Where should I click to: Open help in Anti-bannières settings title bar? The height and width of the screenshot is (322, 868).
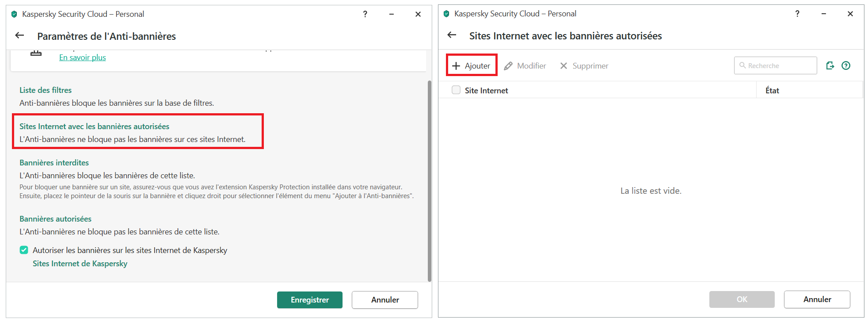365,14
